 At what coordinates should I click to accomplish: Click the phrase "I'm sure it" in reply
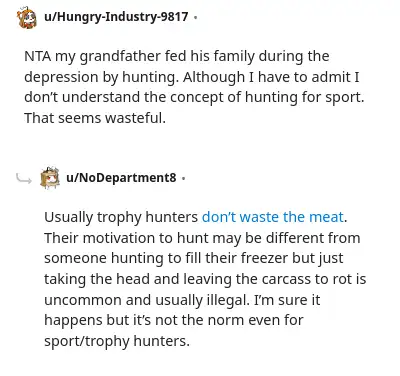(287, 300)
